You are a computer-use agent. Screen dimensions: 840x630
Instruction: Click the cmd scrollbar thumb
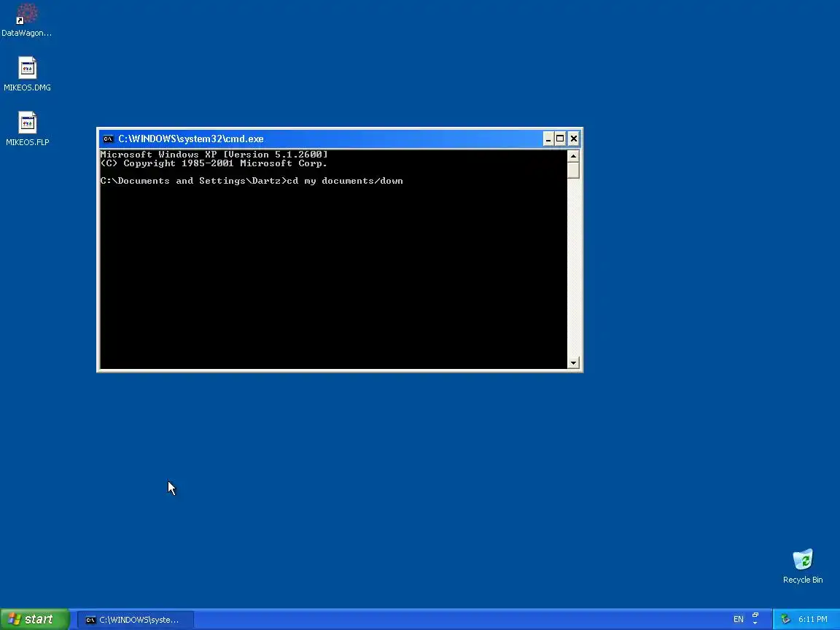[573, 171]
